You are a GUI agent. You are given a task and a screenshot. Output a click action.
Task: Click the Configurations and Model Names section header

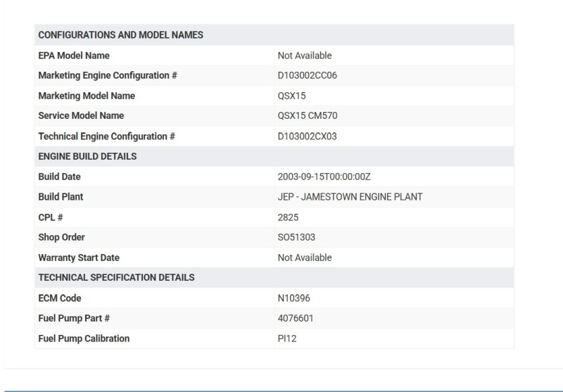(120, 35)
